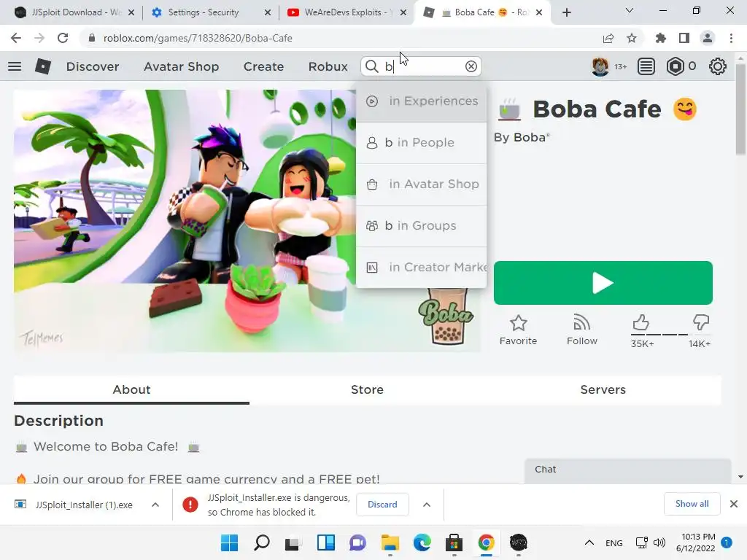The width and height of the screenshot is (747, 560).
Task: Click the share page icon in address bar
Action: tap(608, 38)
